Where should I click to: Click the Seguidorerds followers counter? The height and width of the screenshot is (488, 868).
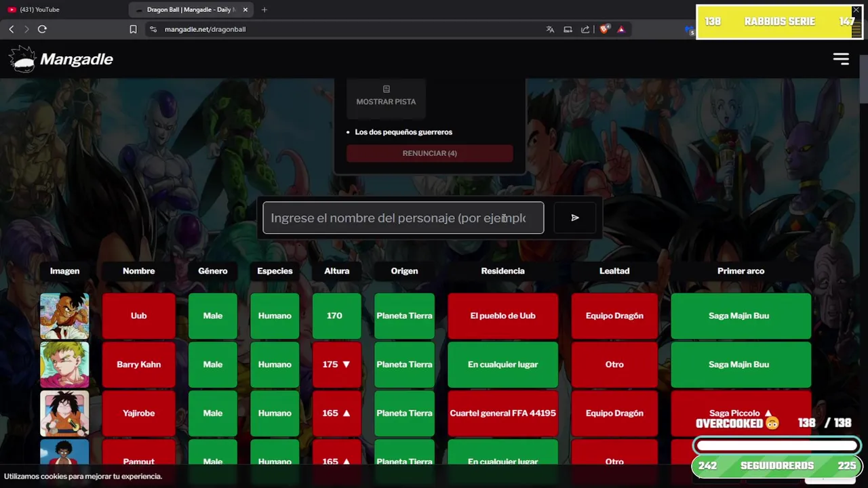[x=777, y=466]
